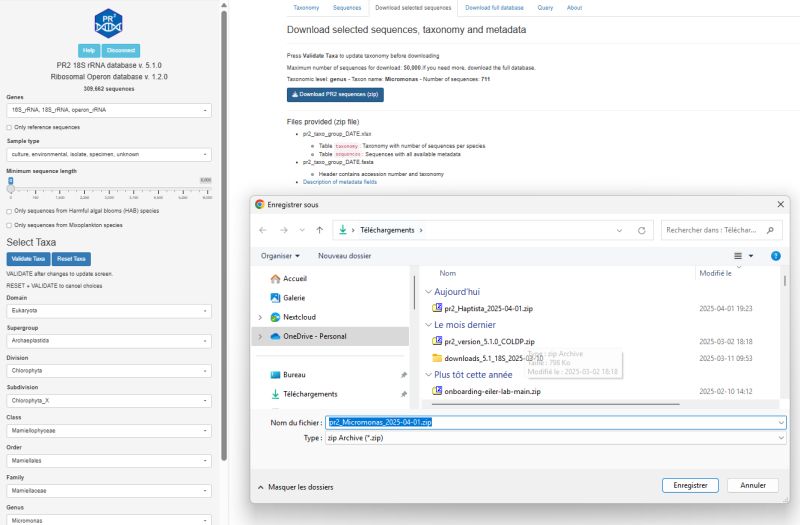The image size is (800, 525).
Task: Click Download PR2 sequences (zip) button
Action: (335, 94)
